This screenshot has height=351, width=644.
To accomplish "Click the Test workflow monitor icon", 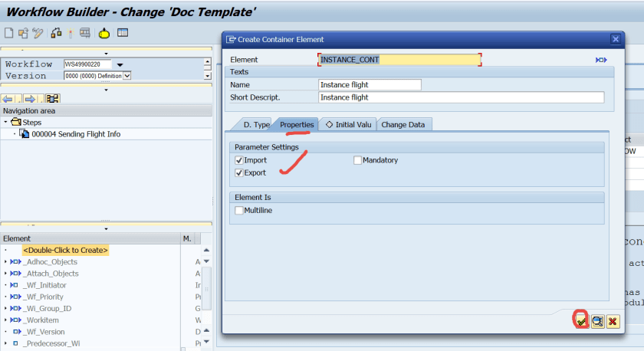I will pos(85,33).
